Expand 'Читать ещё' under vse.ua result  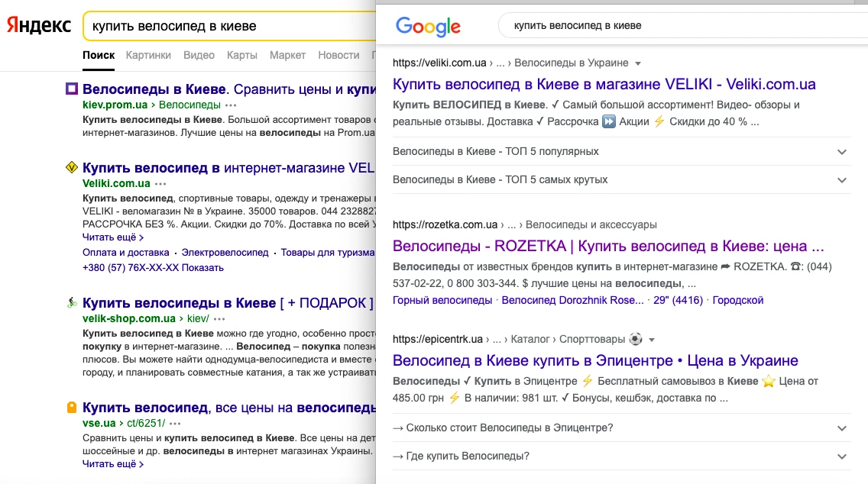click(113, 464)
